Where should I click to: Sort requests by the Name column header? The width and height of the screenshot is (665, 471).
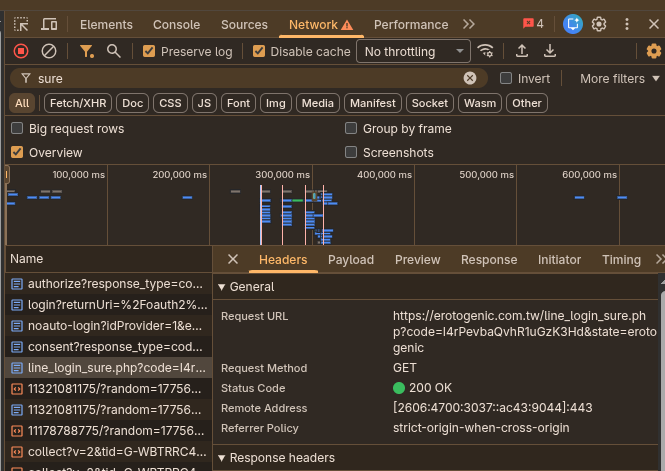(x=109, y=259)
